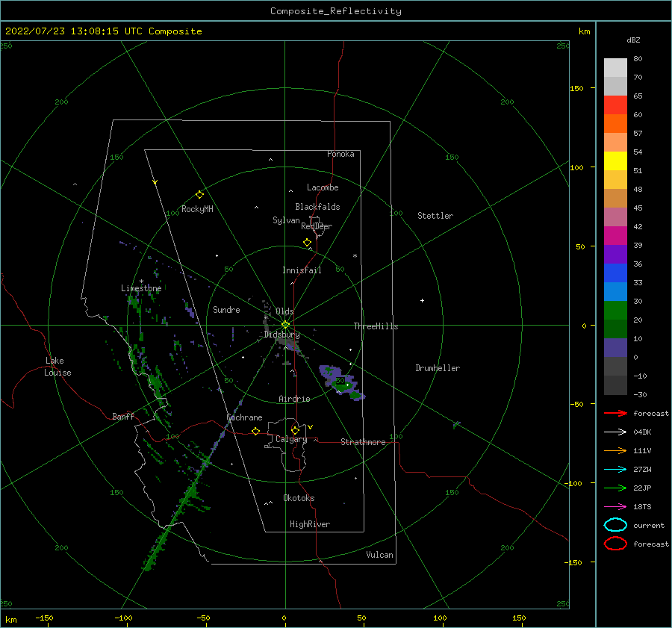Pick the orange 57-60 dBZ swatch
672x628 pixels.
click(615, 124)
